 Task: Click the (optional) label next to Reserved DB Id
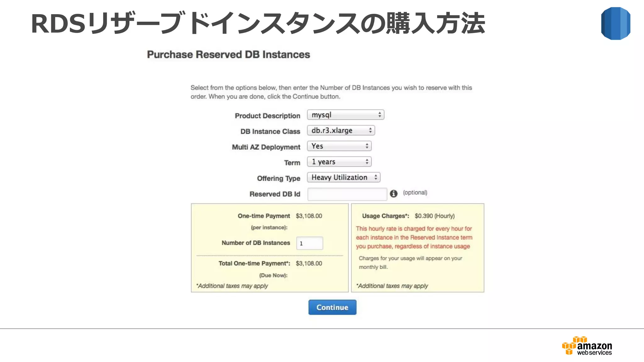[x=415, y=193]
